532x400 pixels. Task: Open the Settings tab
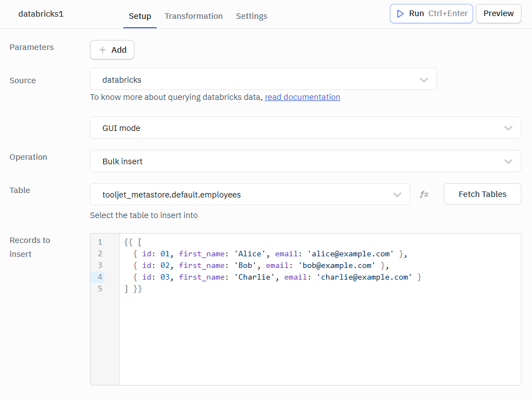(252, 16)
